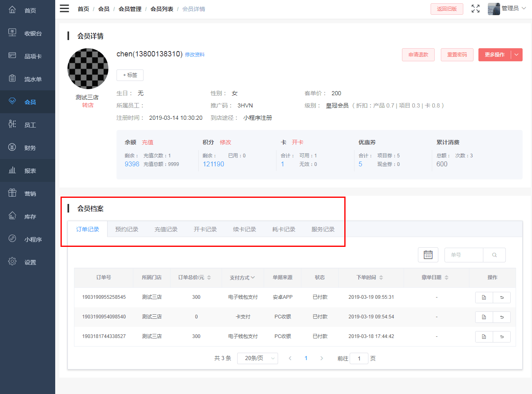Toggle fullscreen with the expand icon
The height and width of the screenshot is (394, 532).
point(476,9)
